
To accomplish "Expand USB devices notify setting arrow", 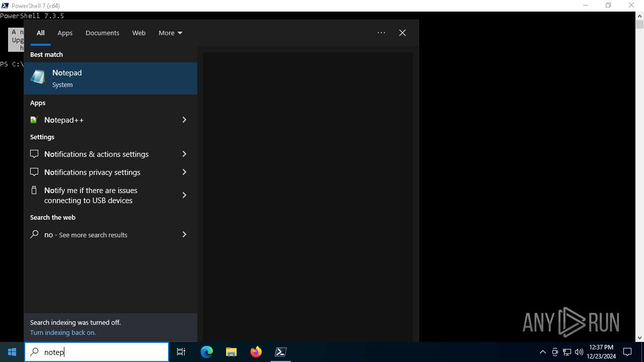I will (x=184, y=195).
